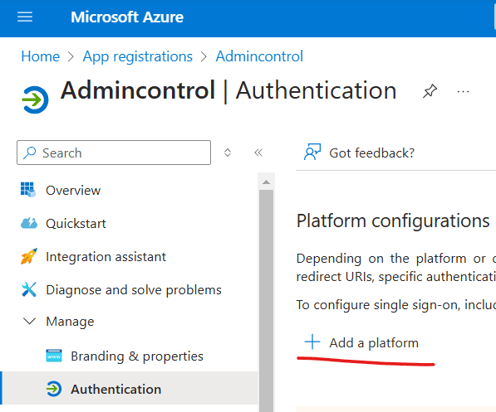The image size is (496, 412).
Task: Click the Quickstart cloud icon
Action: [x=29, y=223]
